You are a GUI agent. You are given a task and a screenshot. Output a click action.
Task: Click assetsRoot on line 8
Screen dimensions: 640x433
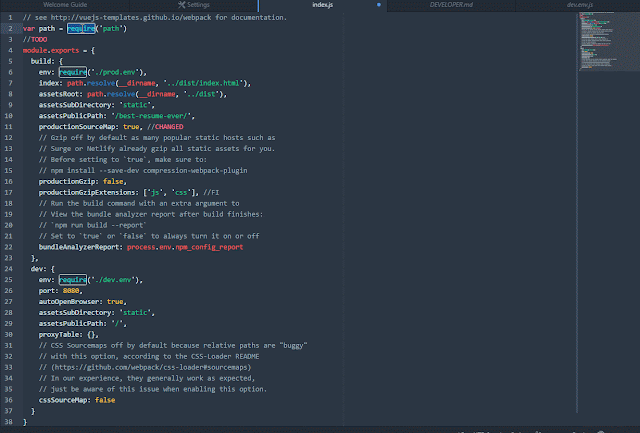point(59,94)
